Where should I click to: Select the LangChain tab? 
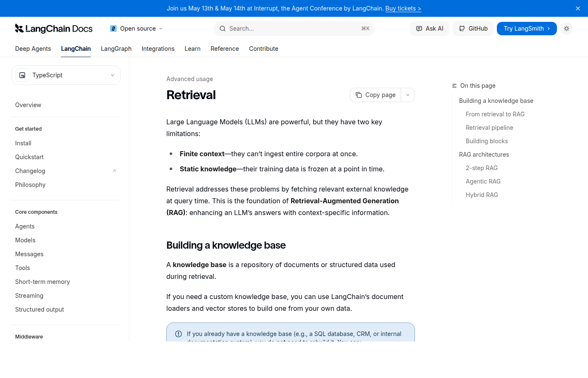tap(76, 49)
